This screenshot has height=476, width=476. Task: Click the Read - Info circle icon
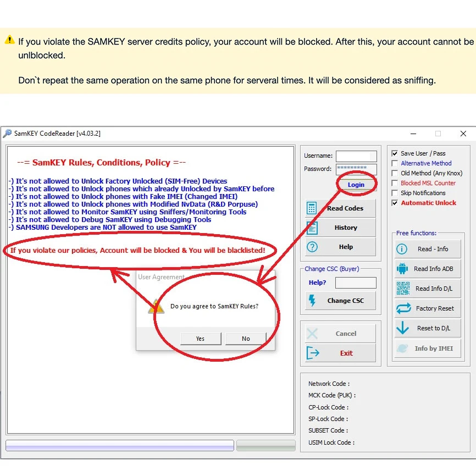click(402, 249)
